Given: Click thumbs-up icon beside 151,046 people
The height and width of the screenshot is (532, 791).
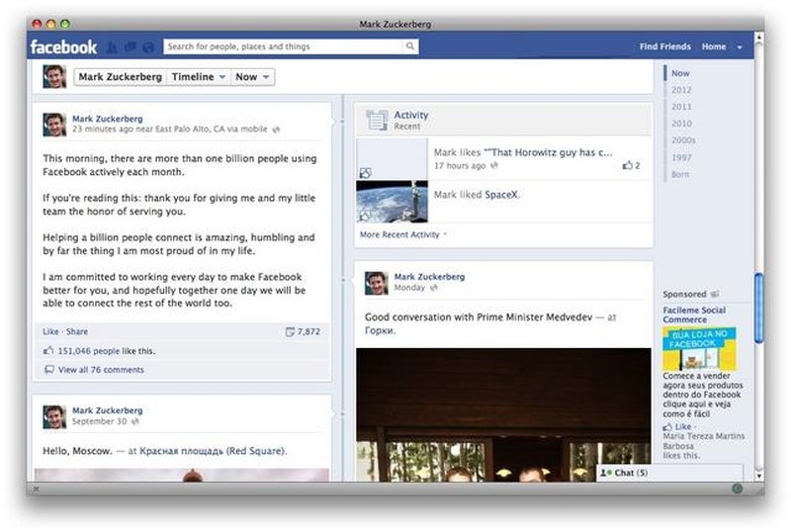Looking at the screenshot, I should 49,351.
